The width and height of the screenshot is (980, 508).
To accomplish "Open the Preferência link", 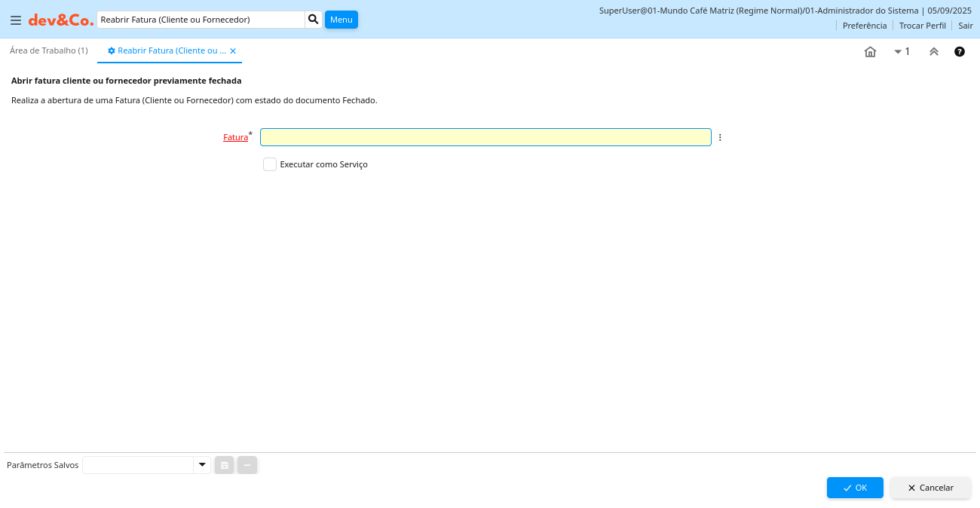I will (864, 26).
